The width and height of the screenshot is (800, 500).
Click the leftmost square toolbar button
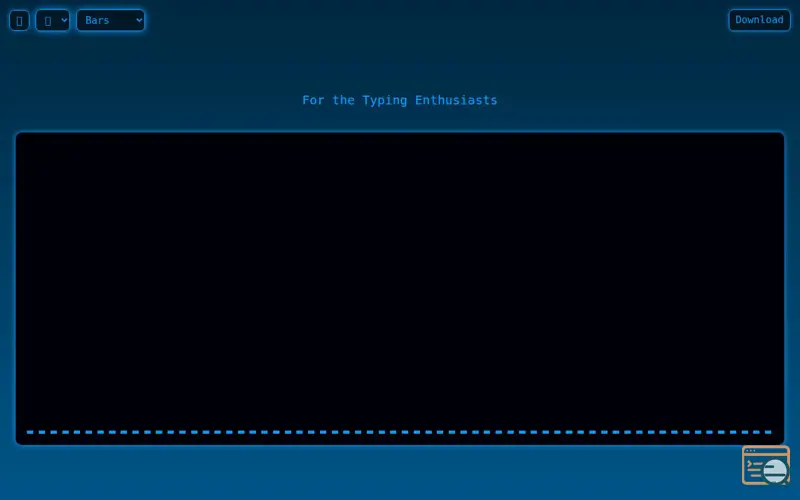tap(19, 20)
